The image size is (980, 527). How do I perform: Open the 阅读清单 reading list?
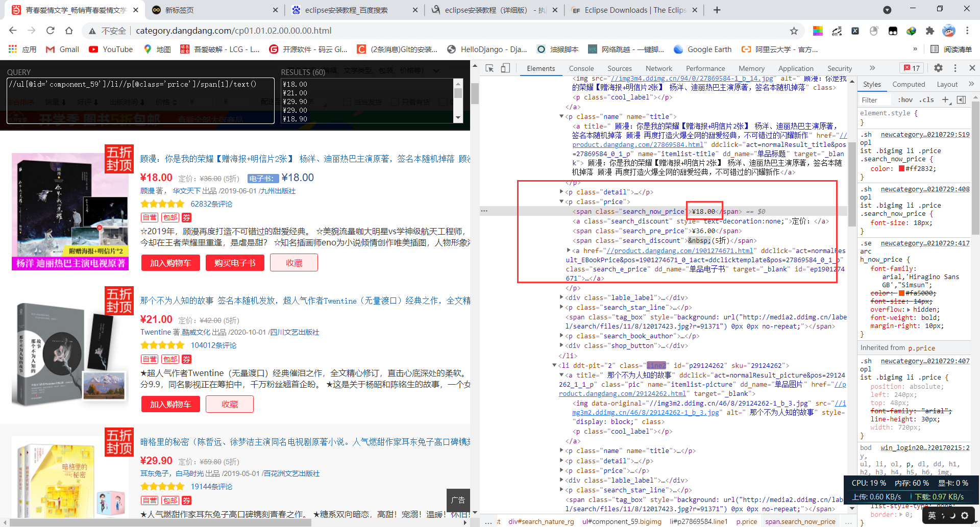click(x=951, y=49)
